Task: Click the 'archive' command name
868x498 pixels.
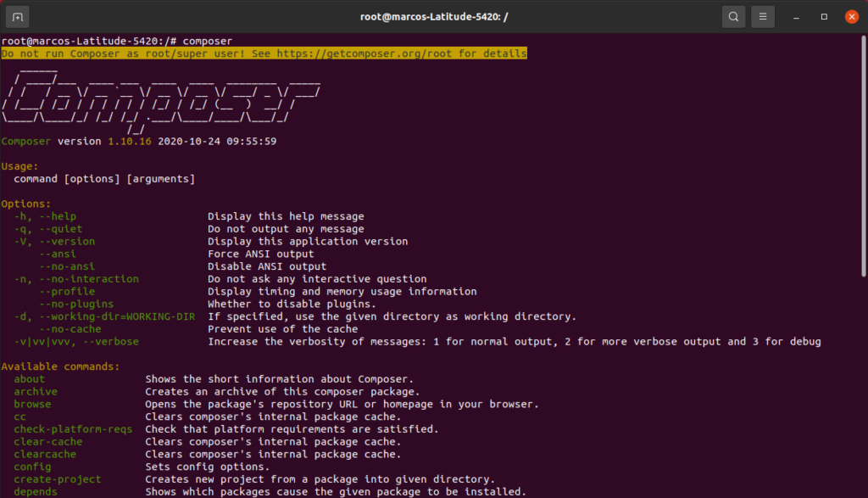Action: (36, 392)
